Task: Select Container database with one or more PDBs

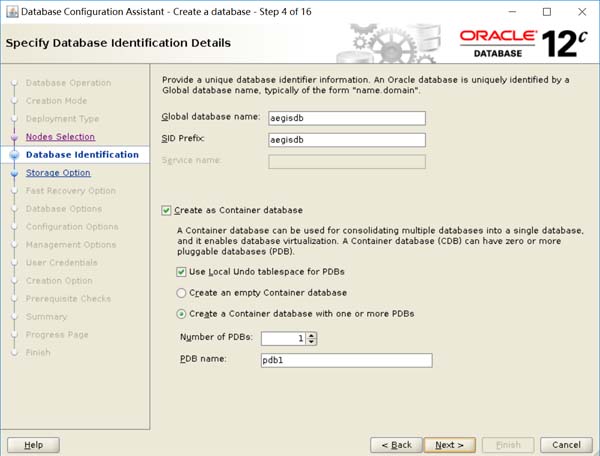Action: (181, 314)
